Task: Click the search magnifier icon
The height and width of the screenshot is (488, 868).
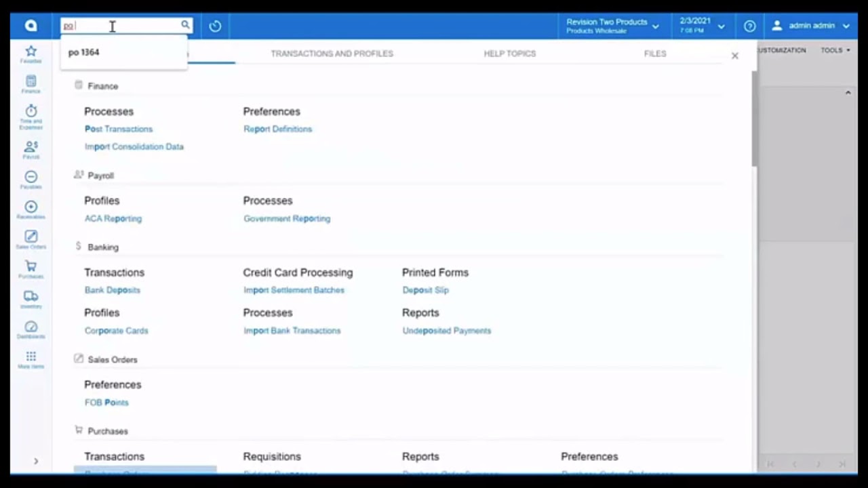Action: 185,25
